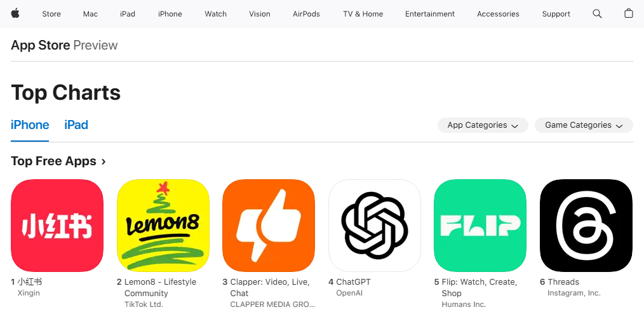Go to Support in navigation bar
This screenshot has width=644, height=326.
coord(556,13)
